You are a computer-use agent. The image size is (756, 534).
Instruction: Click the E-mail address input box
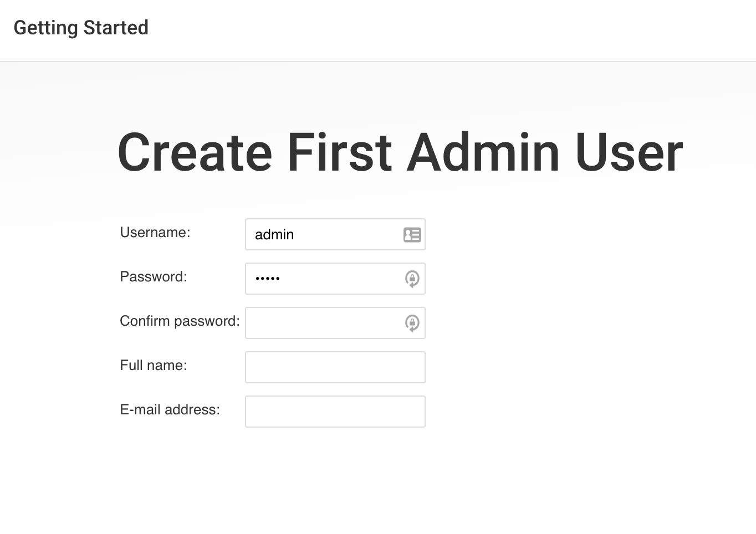coord(335,412)
